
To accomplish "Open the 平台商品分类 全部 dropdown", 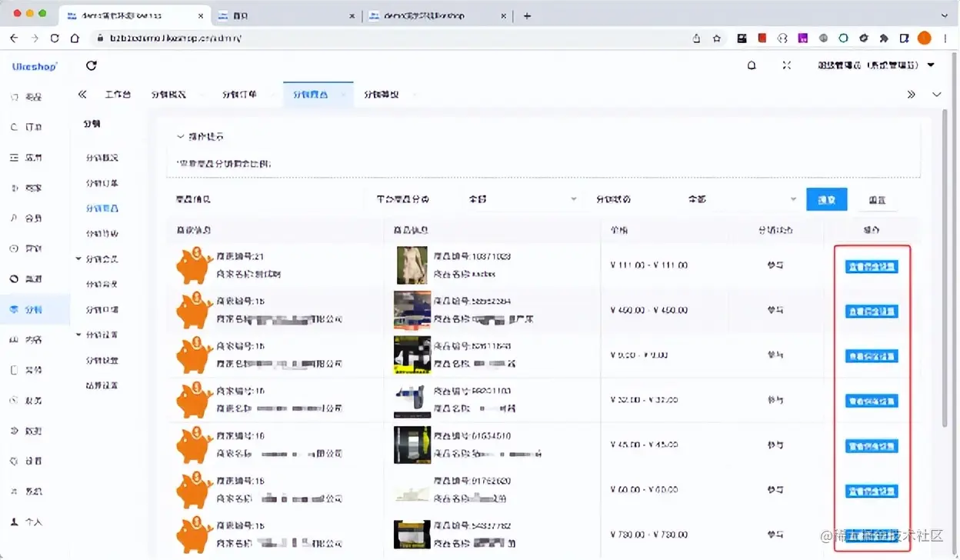I will coord(522,199).
